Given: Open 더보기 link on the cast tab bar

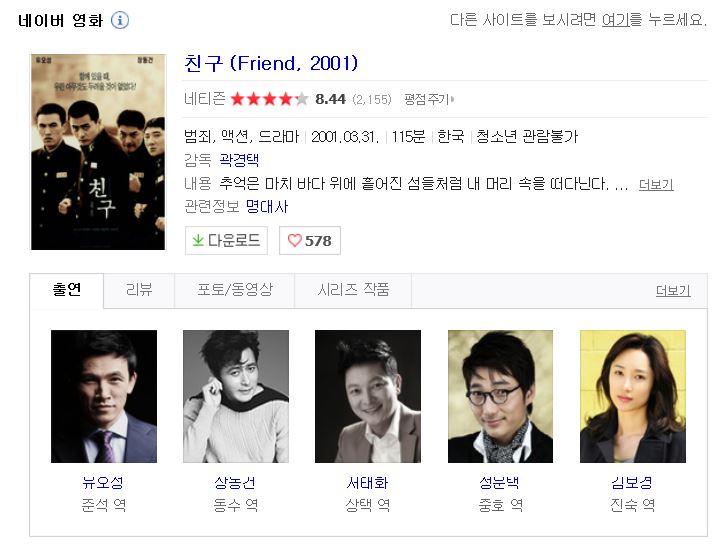Looking at the screenshot, I should (x=673, y=291).
